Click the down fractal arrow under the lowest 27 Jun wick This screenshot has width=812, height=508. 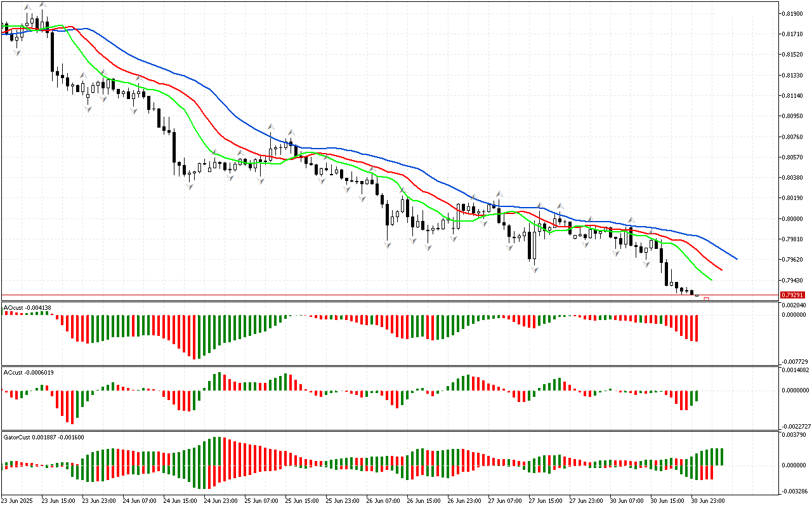tap(534, 271)
